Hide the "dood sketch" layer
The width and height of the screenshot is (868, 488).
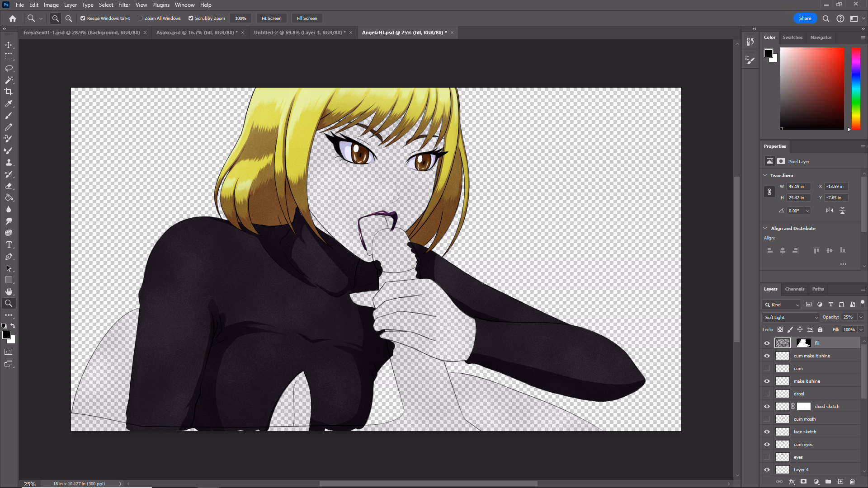[x=767, y=406]
